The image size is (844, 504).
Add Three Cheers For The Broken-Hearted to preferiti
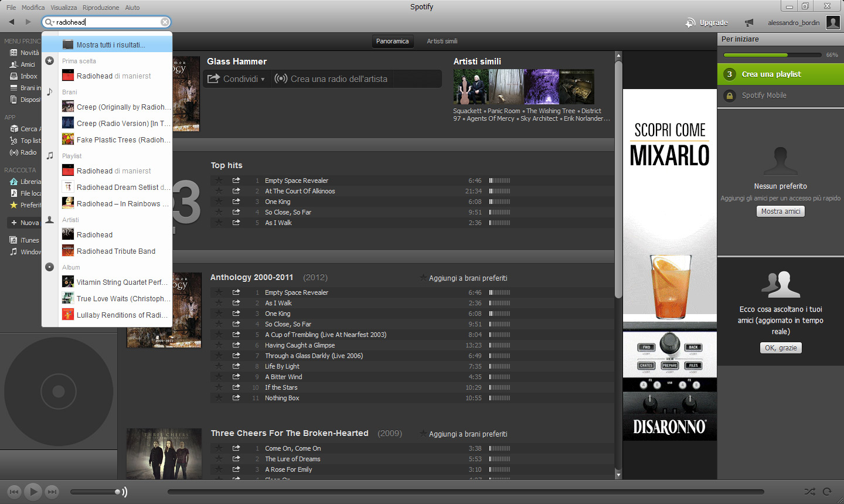point(464,434)
